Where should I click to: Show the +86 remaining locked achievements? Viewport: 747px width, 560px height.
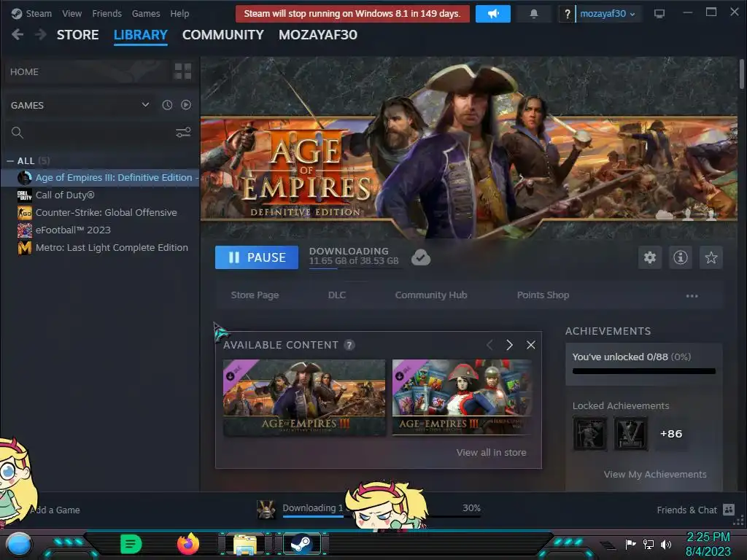pyautogui.click(x=671, y=434)
